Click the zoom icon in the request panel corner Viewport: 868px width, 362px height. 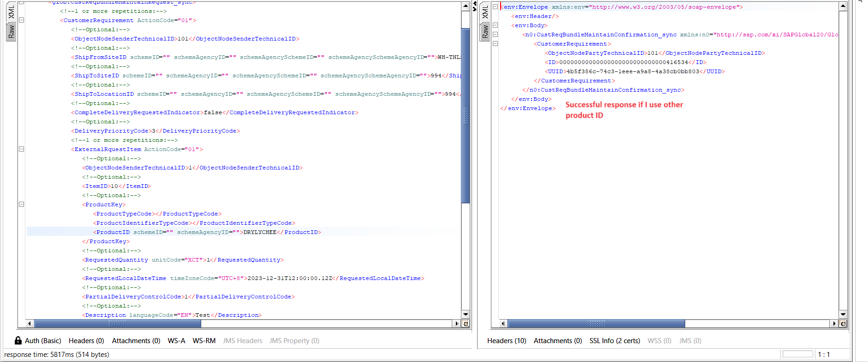point(466,324)
